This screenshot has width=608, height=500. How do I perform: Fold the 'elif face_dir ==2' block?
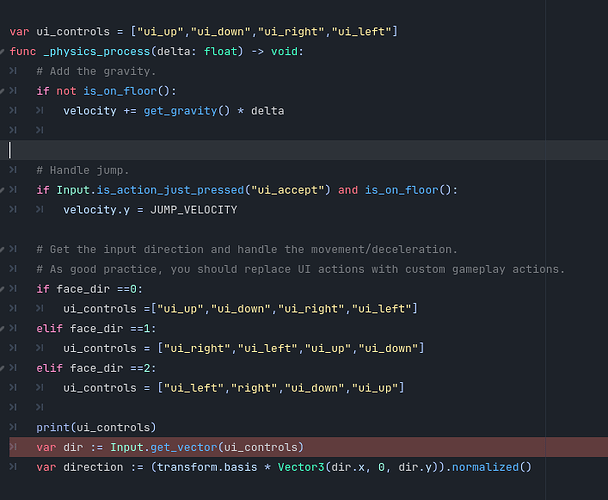click(x=2, y=368)
